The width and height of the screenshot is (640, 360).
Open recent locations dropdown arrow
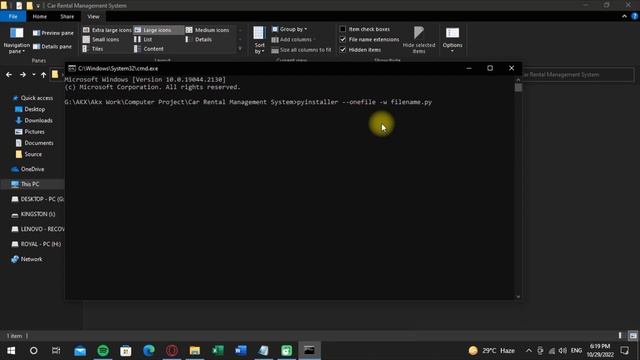(x=34, y=75)
